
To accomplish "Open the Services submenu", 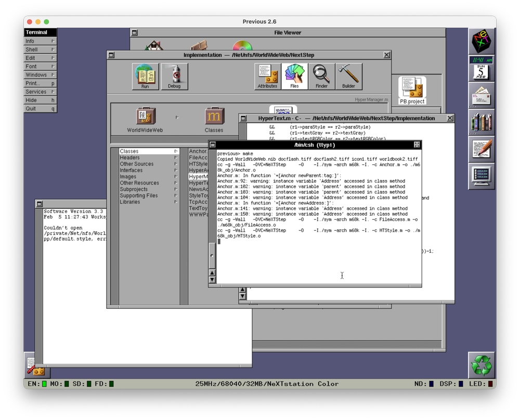I will pos(40,92).
